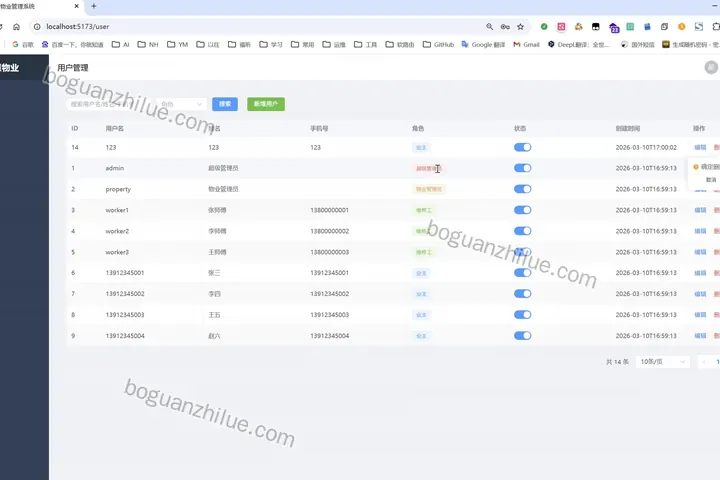The height and width of the screenshot is (480, 720).
Task: Click the address bar URL localhost:5173/user
Action: tap(78, 27)
